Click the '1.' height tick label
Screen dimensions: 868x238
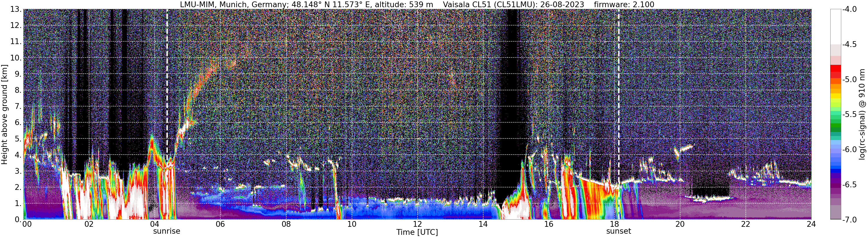18,203
